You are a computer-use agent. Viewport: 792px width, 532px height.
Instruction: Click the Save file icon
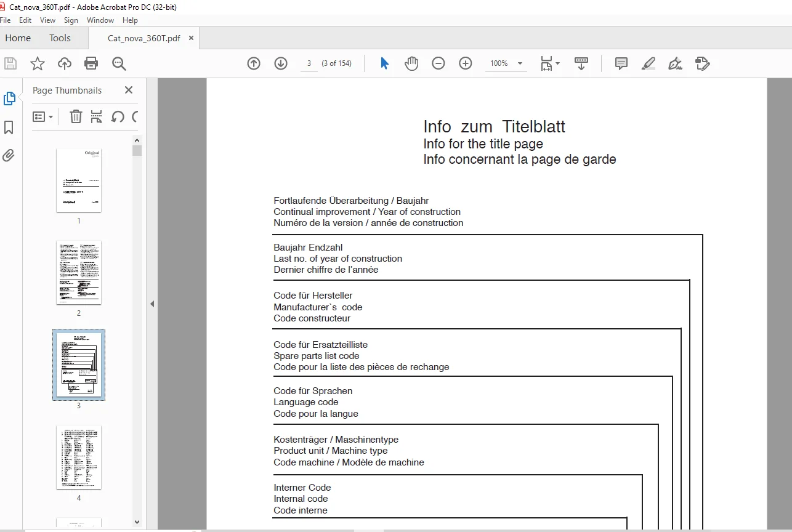pyautogui.click(x=10, y=63)
